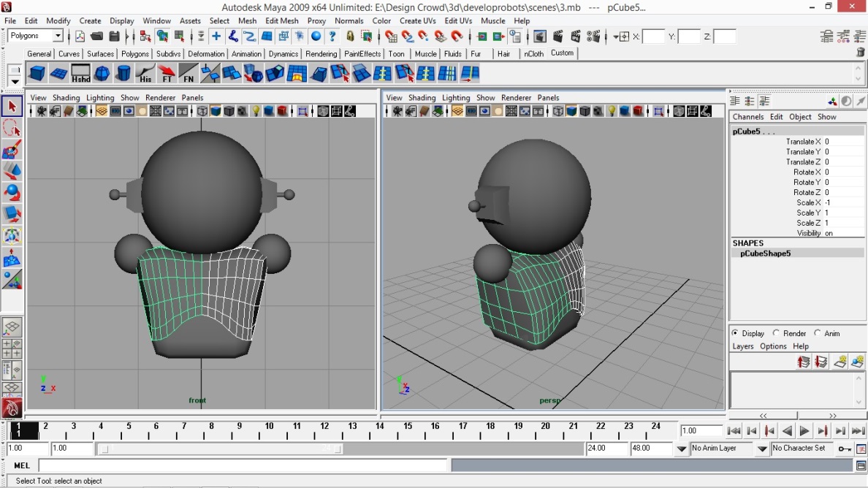Image resolution: width=868 pixels, height=488 pixels.
Task: Activate the Paint Selection tool
Action: tap(12, 149)
